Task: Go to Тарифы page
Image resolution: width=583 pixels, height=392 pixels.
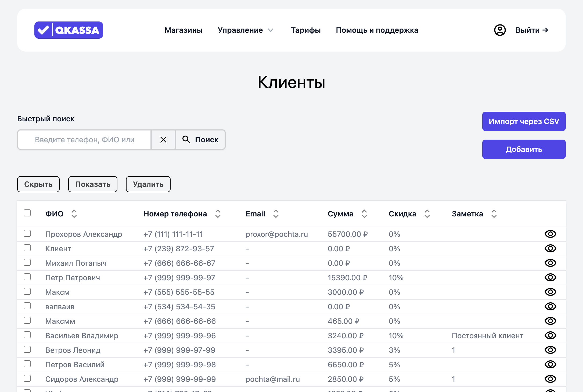Action: 306,30
